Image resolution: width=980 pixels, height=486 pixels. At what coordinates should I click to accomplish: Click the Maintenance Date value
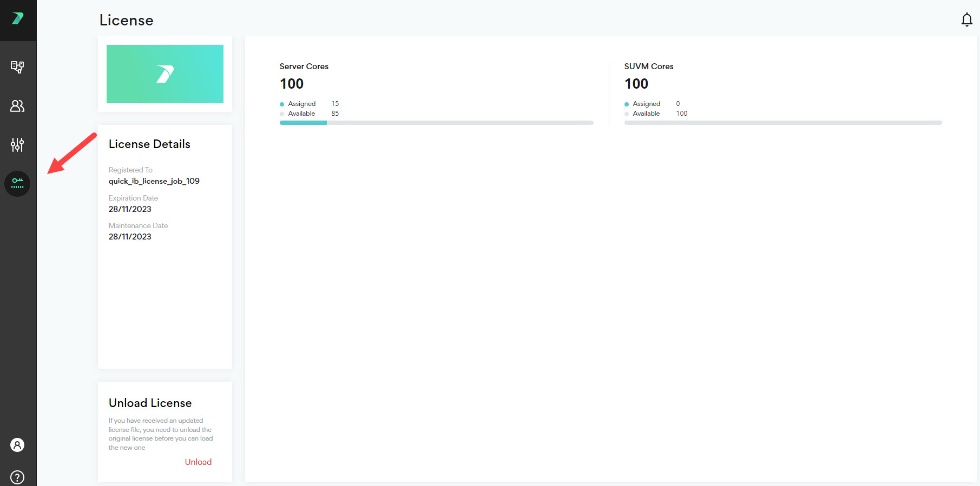[130, 237]
